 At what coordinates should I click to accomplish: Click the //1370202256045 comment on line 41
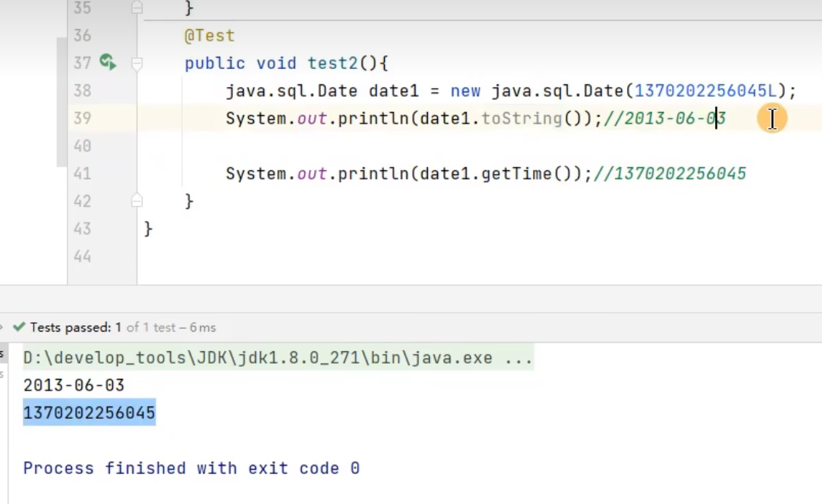click(x=669, y=173)
